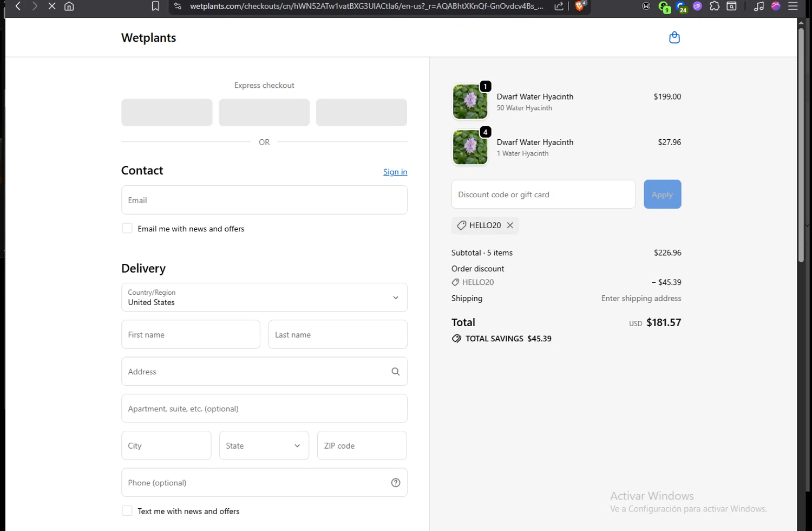This screenshot has width=812, height=531.
Task: Bookmark this page with the bookmark icon
Action: [x=155, y=6]
